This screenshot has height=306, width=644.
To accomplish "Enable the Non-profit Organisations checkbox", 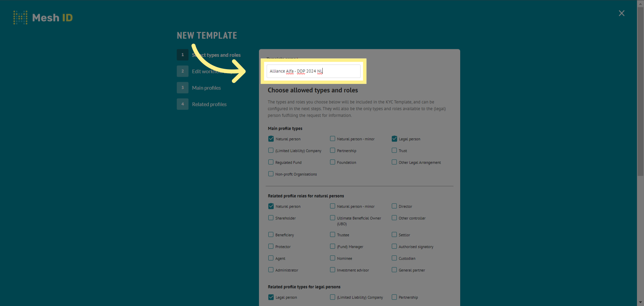I will point(271,174).
